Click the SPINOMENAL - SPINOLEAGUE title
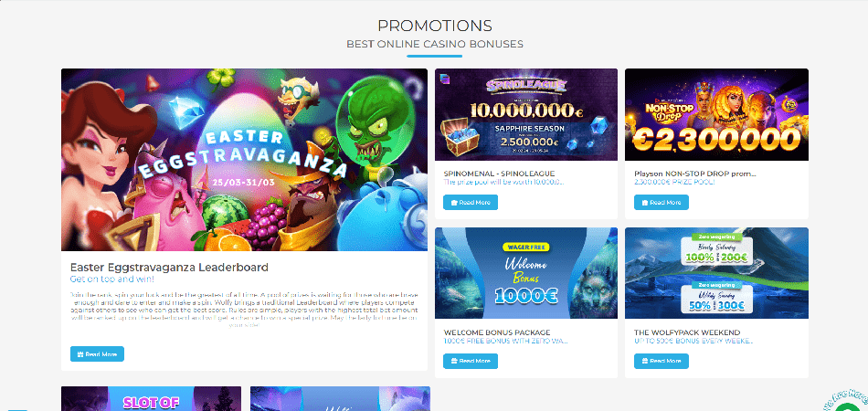Viewport: 868px width, 411px height. [x=499, y=174]
